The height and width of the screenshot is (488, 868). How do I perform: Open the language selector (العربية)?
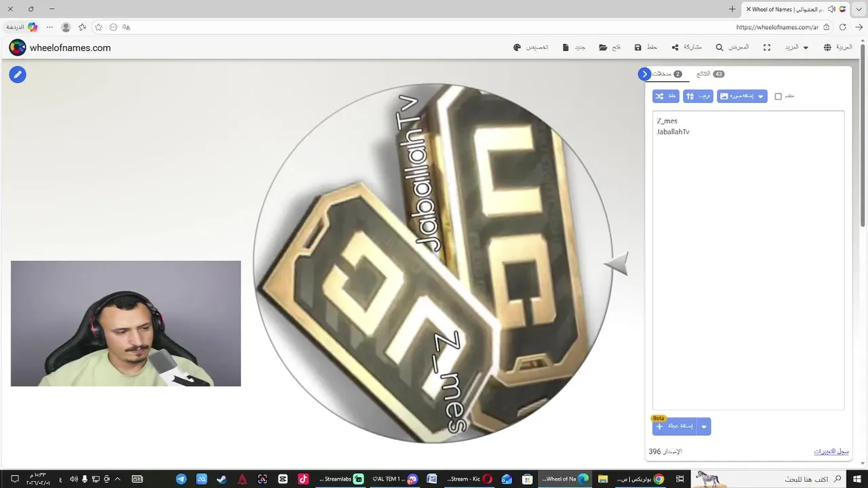pos(837,47)
